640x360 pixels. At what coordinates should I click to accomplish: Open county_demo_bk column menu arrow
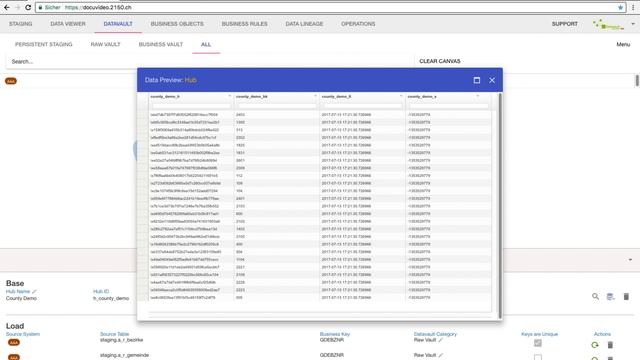point(315,96)
